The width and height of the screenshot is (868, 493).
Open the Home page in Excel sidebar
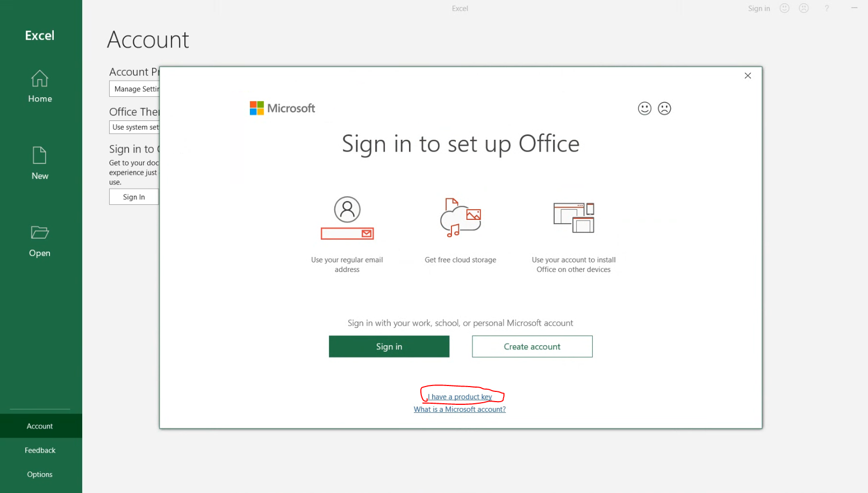40,86
